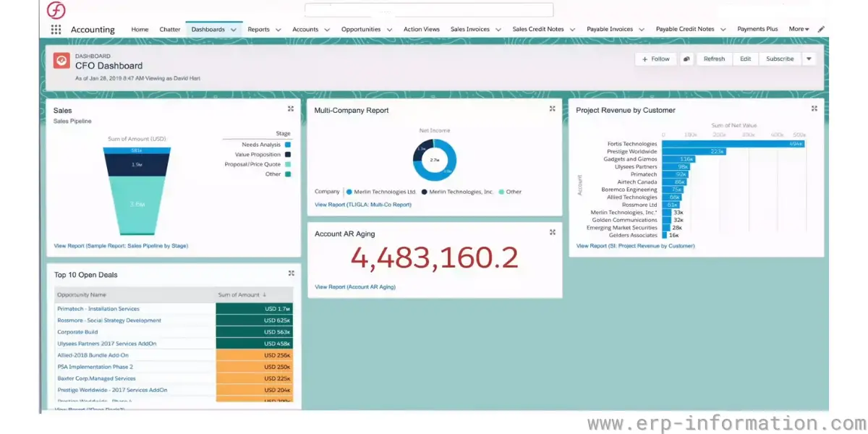Open View Report Account AR Aging link
Image resolution: width=868 pixels, height=434 pixels.
pos(355,287)
